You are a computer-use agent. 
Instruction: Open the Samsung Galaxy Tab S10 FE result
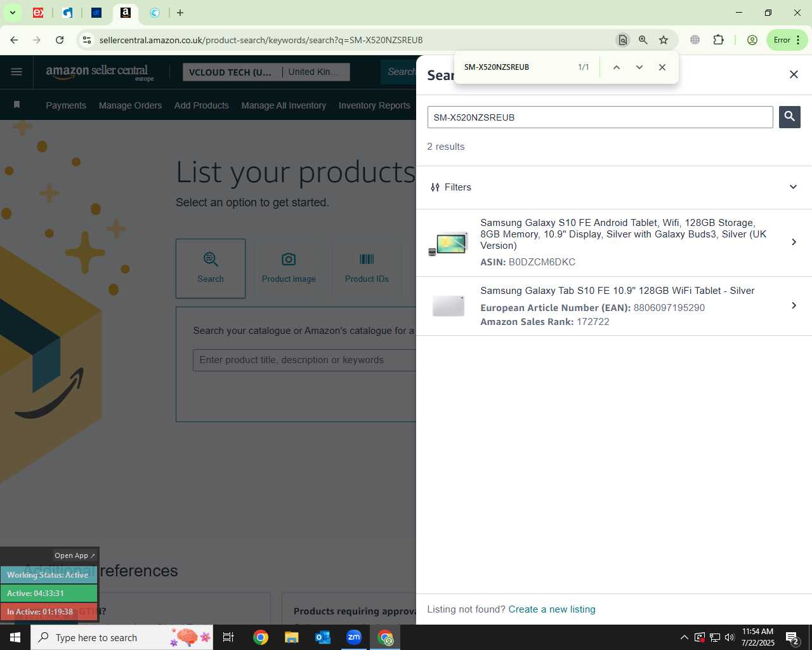click(x=614, y=306)
